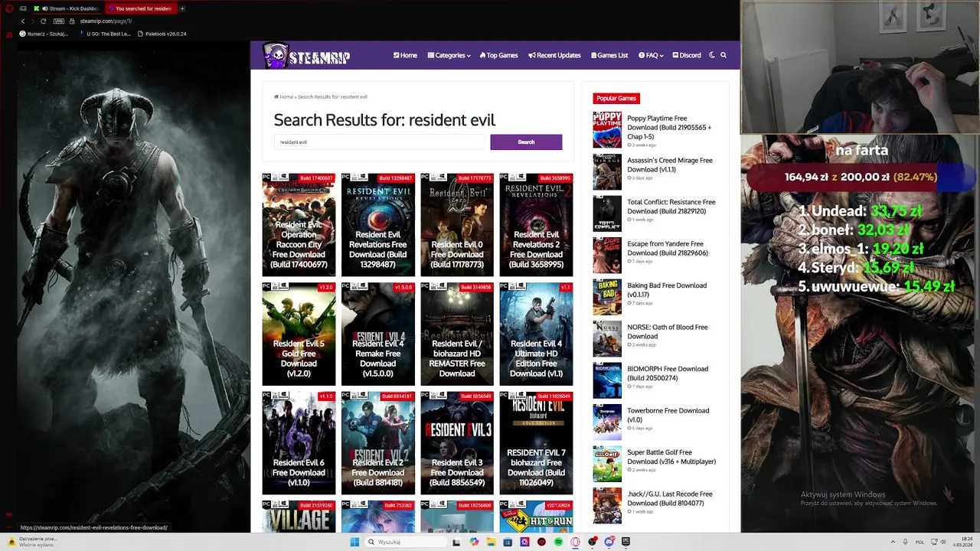
Task: Open File Explorer from the taskbar
Action: coord(491,542)
